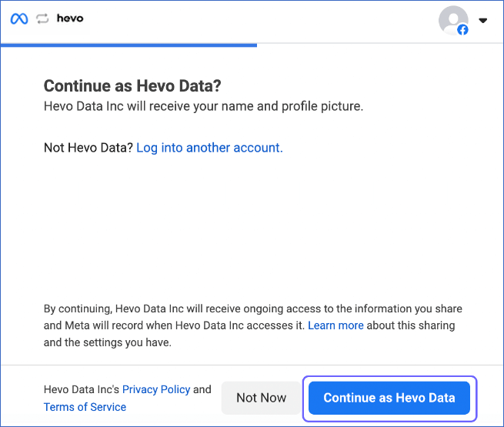This screenshot has width=504, height=427.
Task: Click the swap arrows icon beside hevo
Action: point(42,18)
